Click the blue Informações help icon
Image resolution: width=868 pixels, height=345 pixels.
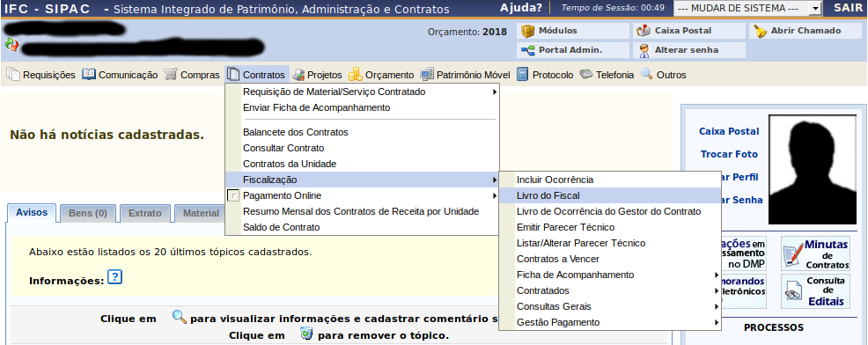[114, 276]
